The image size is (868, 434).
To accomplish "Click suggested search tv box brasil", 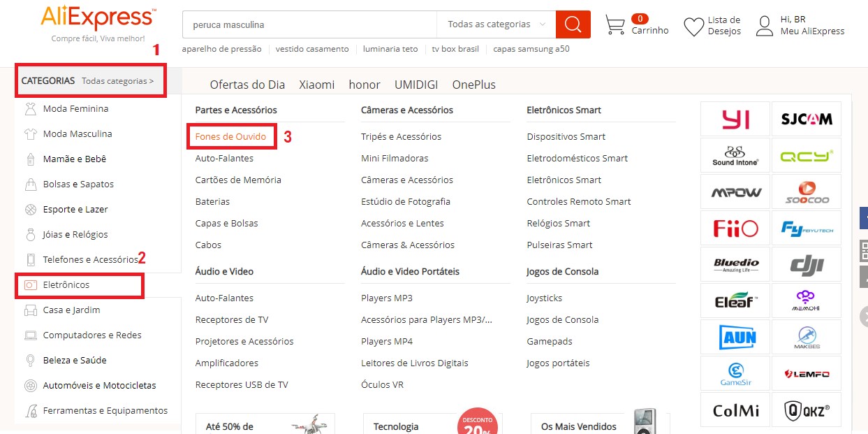I will pyautogui.click(x=455, y=49).
